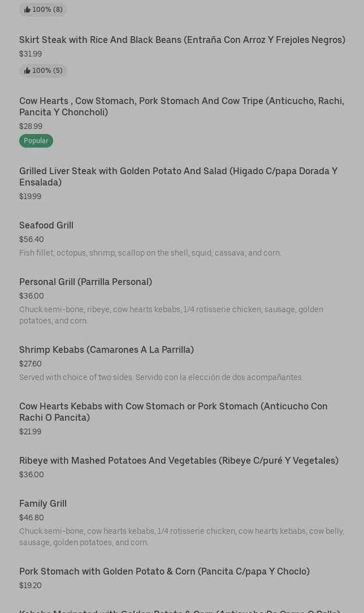The image size is (364, 613).
Task: Click thumbs-up icon under Skirt Steak
Action: coord(27,71)
